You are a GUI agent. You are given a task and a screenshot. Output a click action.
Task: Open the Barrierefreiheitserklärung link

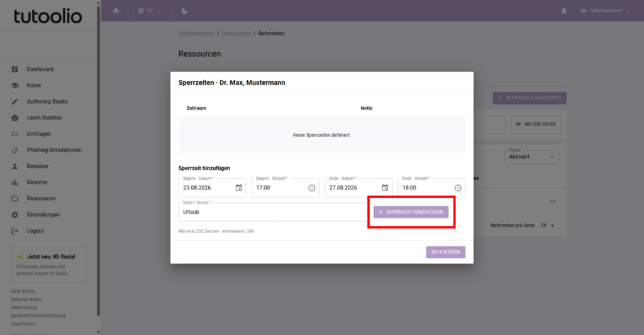click(38, 316)
